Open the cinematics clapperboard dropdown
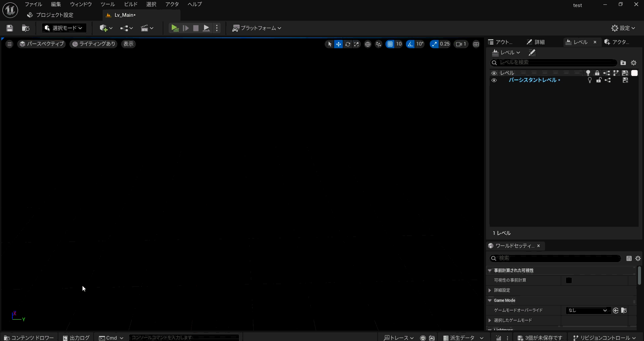The width and height of the screenshot is (644, 341). [147, 28]
